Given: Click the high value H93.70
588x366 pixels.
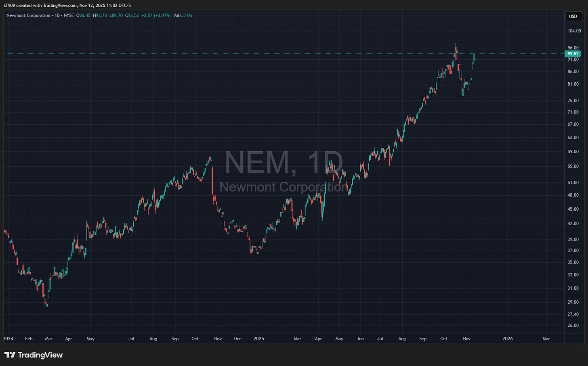Looking at the screenshot, I should pyautogui.click(x=100, y=15).
